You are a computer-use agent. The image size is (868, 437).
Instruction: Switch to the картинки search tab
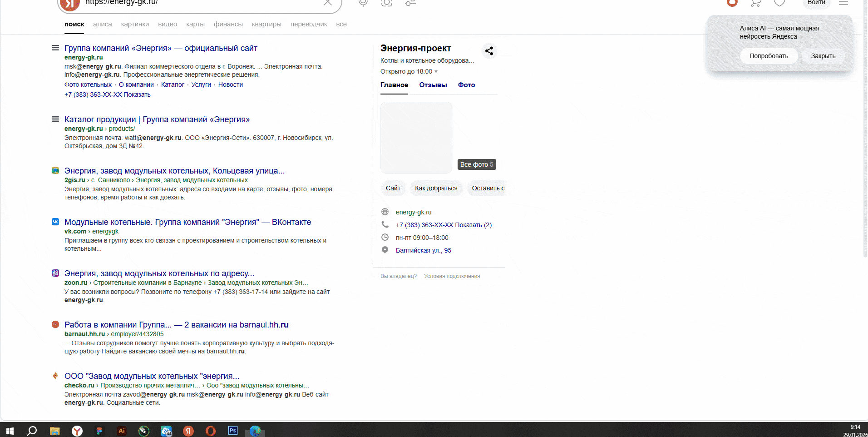(x=135, y=24)
